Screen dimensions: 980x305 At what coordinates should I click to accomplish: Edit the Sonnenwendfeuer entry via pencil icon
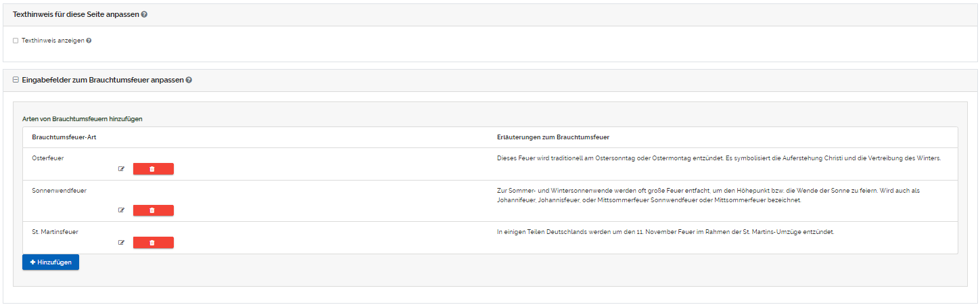pos(122,210)
